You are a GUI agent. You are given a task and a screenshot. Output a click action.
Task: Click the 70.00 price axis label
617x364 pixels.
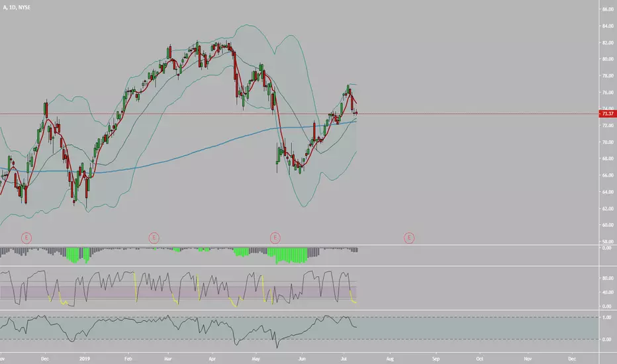pos(608,142)
